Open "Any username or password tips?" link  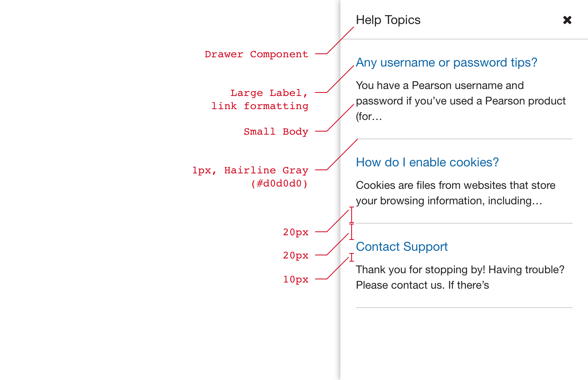click(446, 63)
